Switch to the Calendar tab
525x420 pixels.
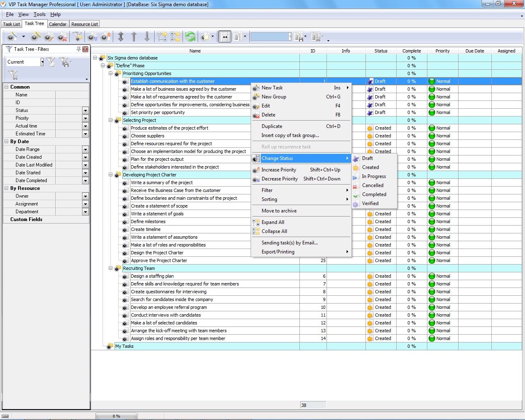57,24
